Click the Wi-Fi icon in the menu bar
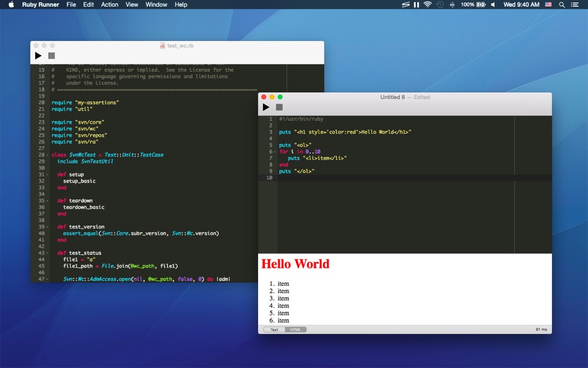This screenshot has height=368, width=588. coord(428,4)
